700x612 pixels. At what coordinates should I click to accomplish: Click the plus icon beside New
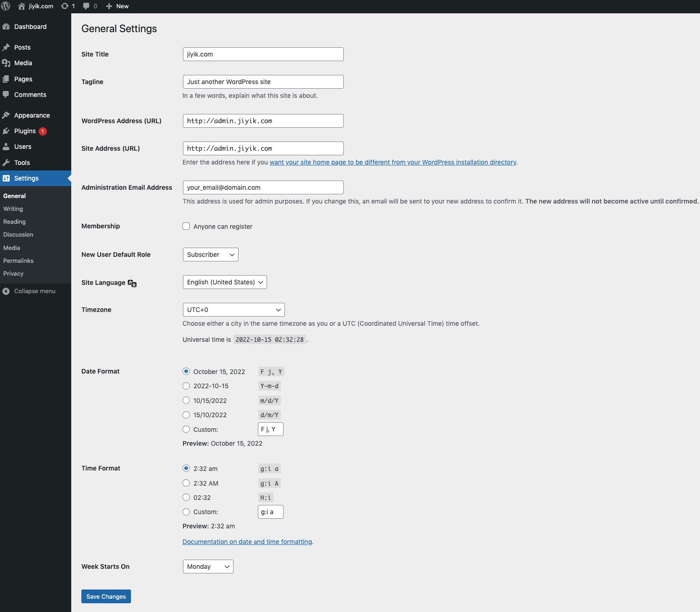click(109, 6)
